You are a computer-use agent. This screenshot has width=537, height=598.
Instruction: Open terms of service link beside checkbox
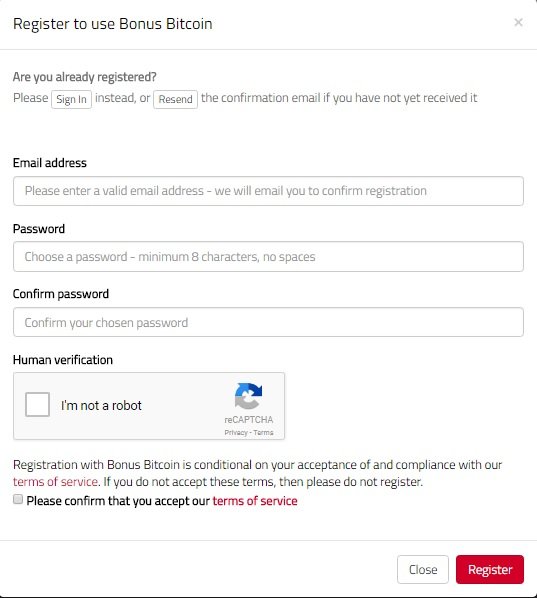[255, 501]
